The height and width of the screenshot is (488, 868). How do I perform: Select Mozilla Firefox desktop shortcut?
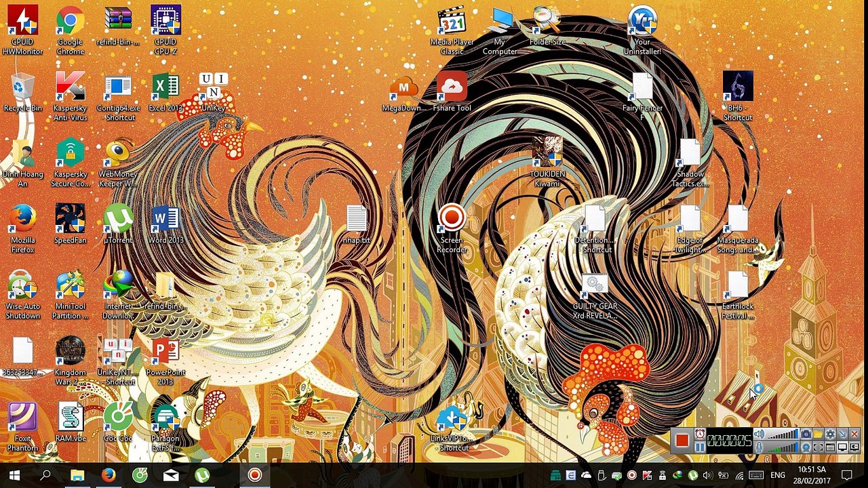tap(22, 229)
